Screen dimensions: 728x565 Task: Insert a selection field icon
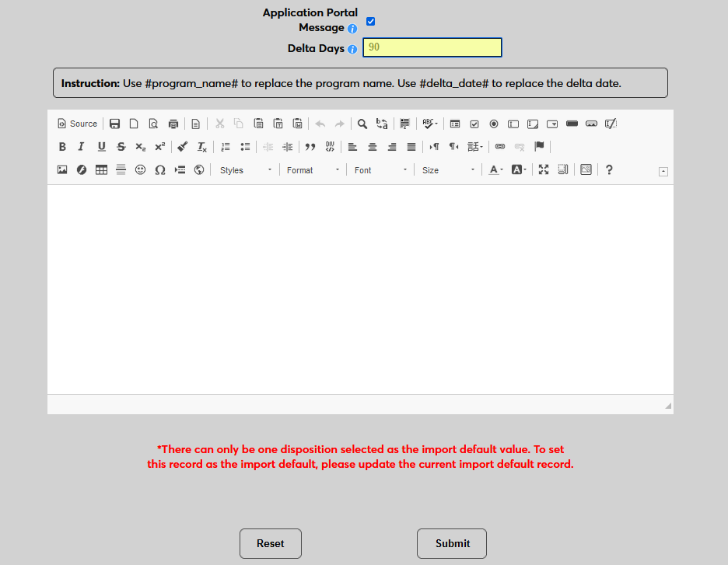pyautogui.click(x=552, y=124)
